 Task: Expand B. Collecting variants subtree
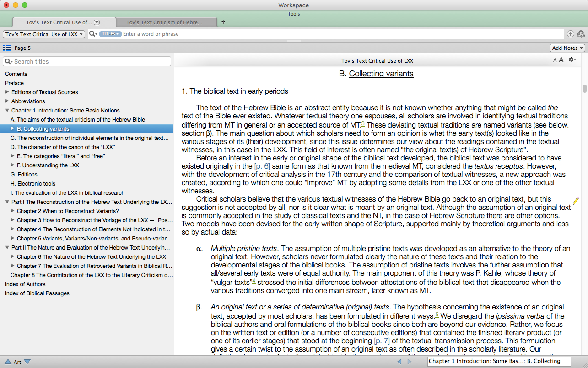13,128
